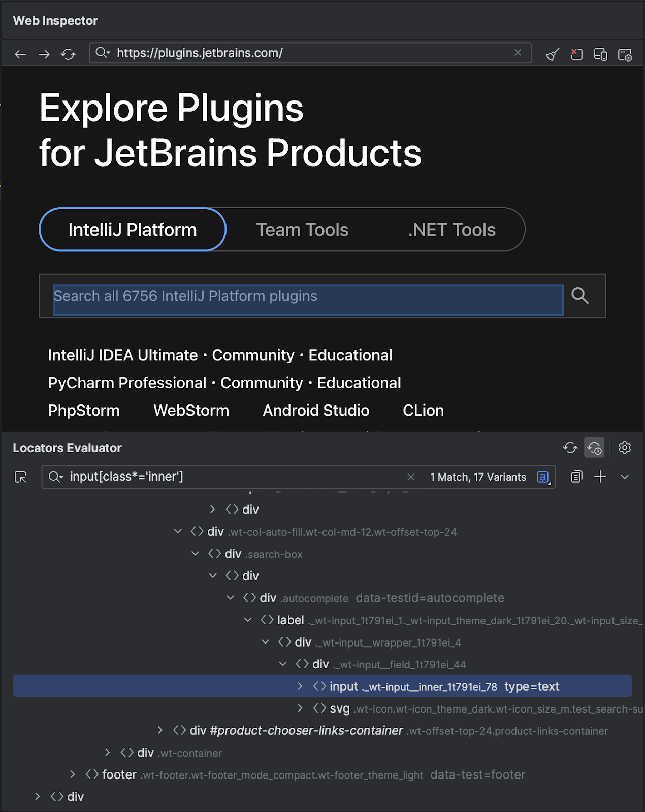Select the div .wt-container tree row
The width and height of the screenshot is (645, 812).
(x=322, y=752)
